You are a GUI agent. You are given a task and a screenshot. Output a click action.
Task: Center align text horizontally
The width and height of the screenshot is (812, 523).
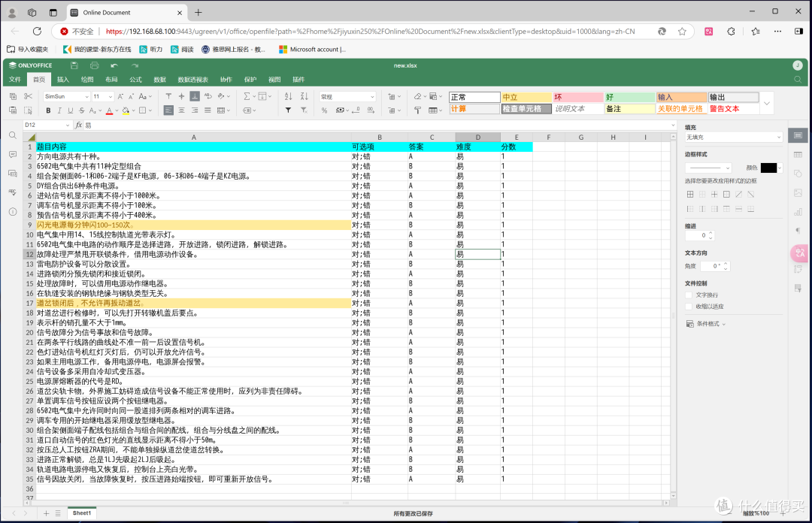(x=181, y=110)
